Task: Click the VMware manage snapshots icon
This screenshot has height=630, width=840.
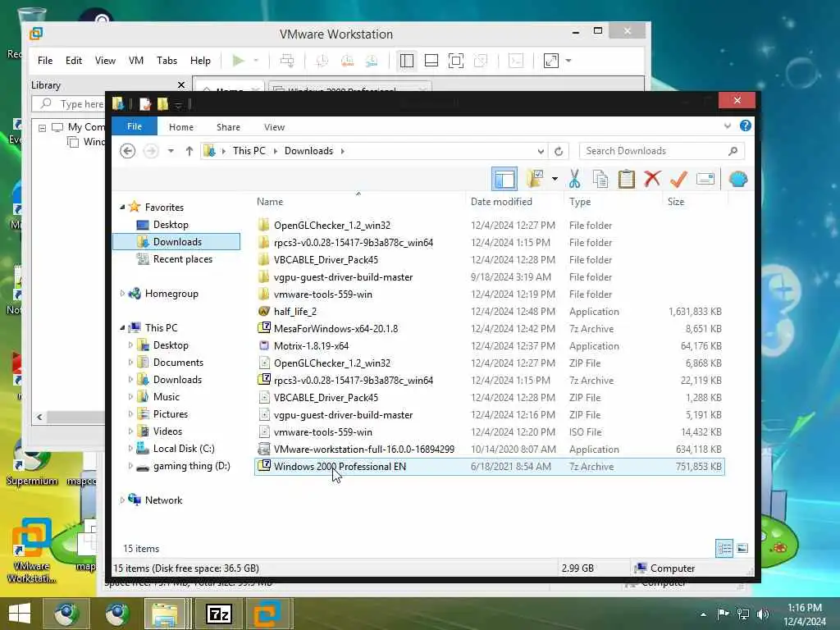Action: click(x=372, y=61)
